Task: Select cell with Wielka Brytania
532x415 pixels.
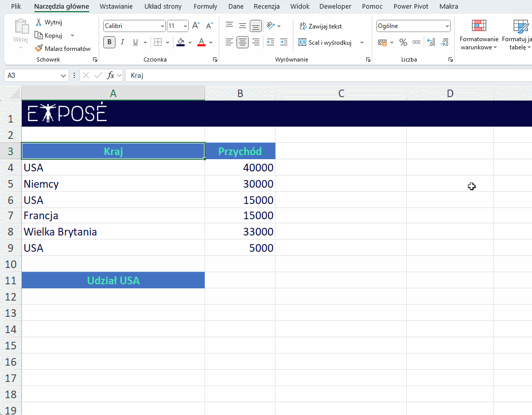Action: 113,231
